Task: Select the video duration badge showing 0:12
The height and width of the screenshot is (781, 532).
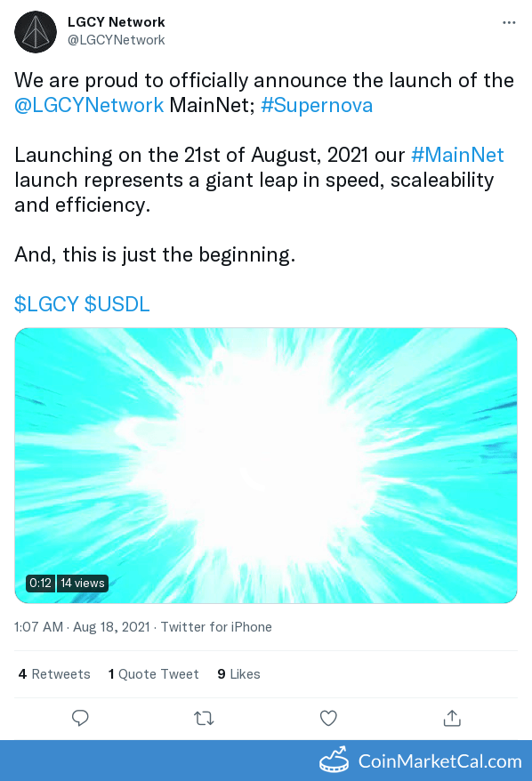Action: pyautogui.click(x=40, y=583)
